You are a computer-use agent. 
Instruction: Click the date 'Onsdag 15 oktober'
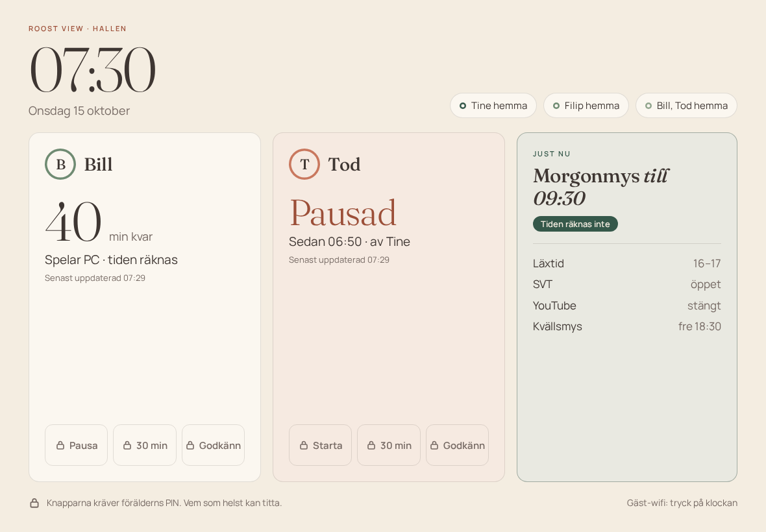79,111
